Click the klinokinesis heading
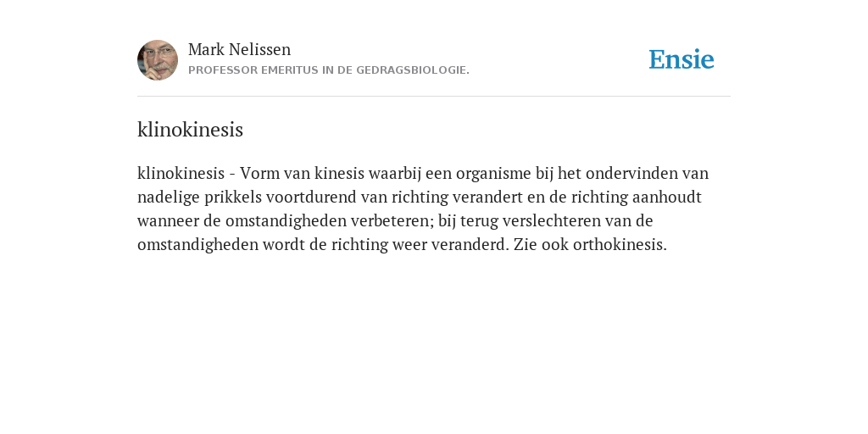 click(190, 130)
